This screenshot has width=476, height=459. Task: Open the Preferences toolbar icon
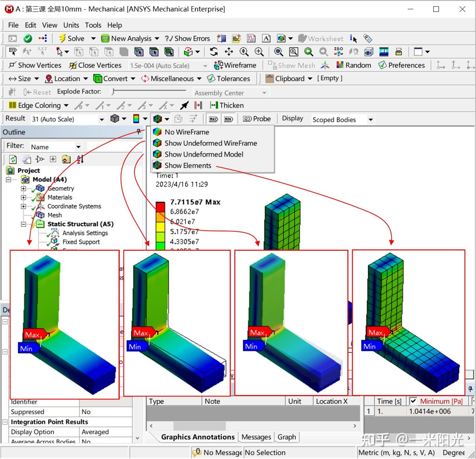point(401,65)
